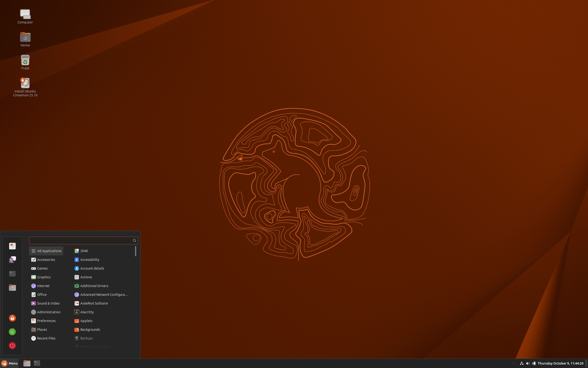Select the Internet category
The height and width of the screenshot is (368, 588).
click(46, 286)
